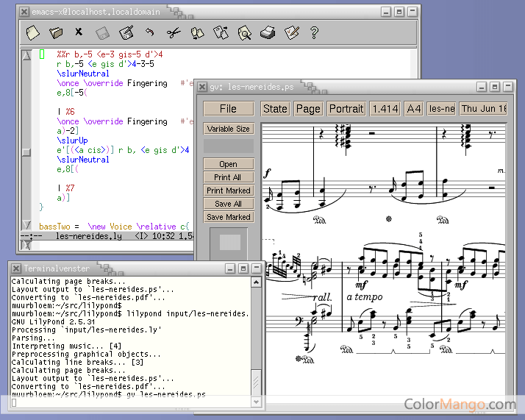This screenshot has width=525, height=420.
Task: Click les-nereides.ly in the Emacs mode line
Action: pyautogui.click(x=89, y=236)
